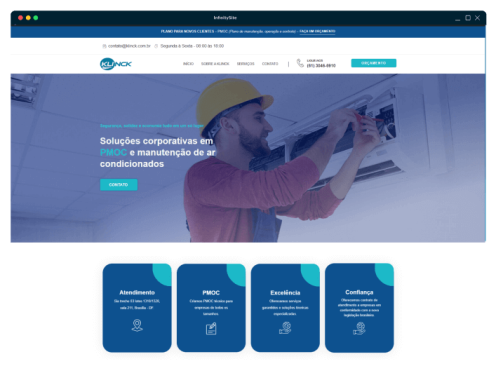Click the envelope icon beside contato@klinck.com.br

click(104, 46)
